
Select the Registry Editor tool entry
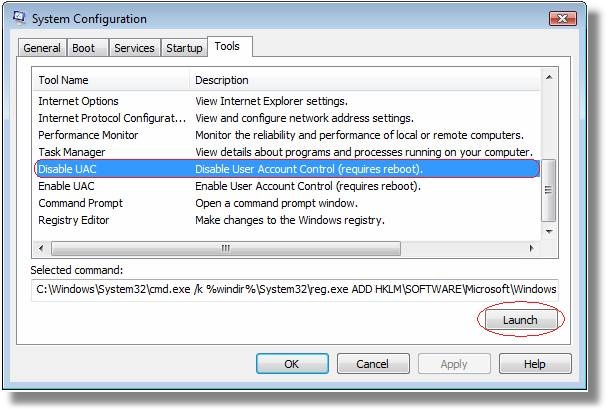[286, 220]
